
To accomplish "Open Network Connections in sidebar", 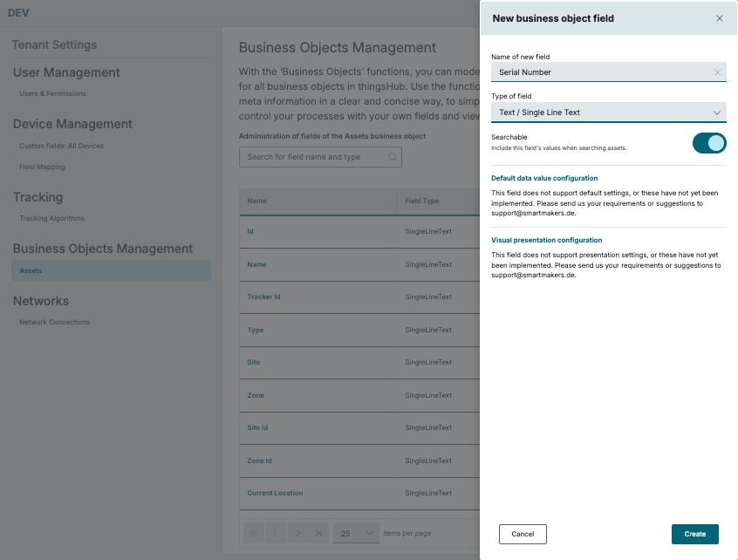I will point(54,323).
